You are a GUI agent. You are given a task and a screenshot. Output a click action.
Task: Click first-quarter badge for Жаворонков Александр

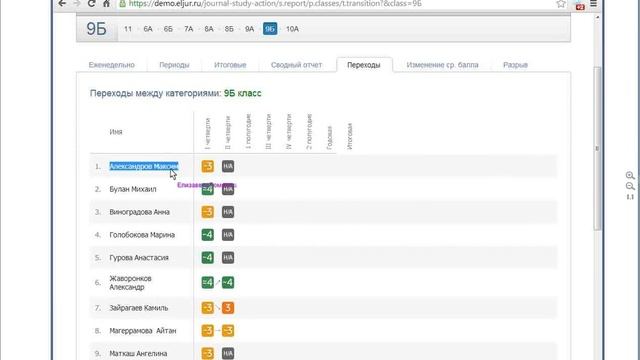208,282
